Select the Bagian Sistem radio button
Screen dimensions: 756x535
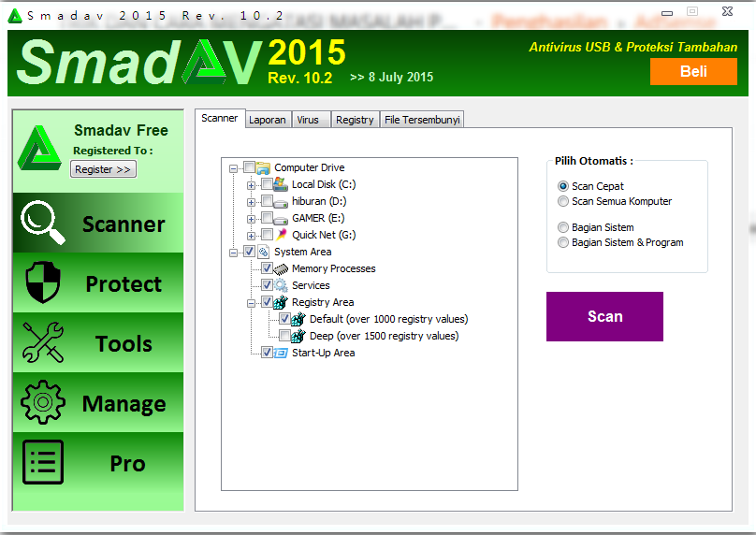pos(562,227)
